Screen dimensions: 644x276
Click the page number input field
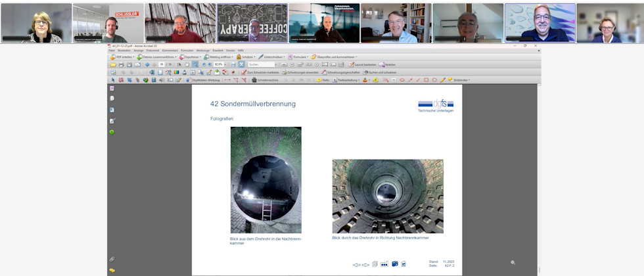[161, 64]
